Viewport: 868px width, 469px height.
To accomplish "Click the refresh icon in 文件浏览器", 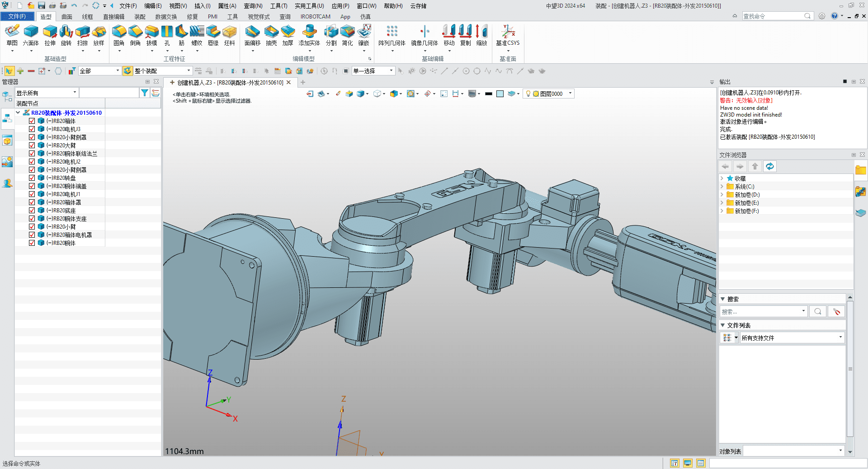I will pos(769,166).
